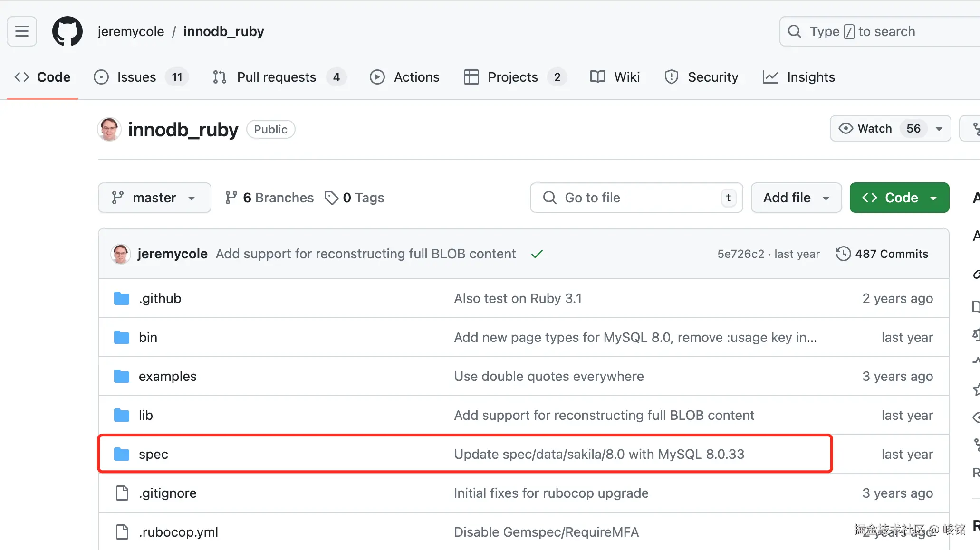Switch to the Issues tab
This screenshot has height=550, width=980.
(x=136, y=77)
